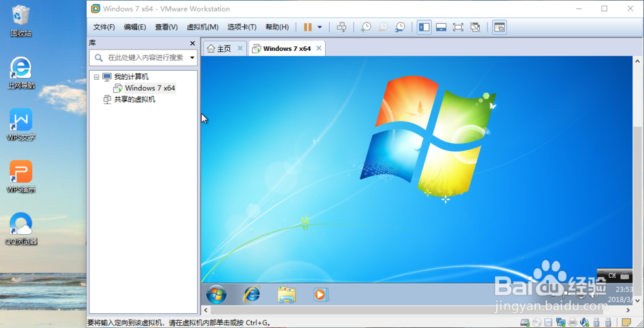Launch WPS文字 from the host desktop

(x=21, y=125)
